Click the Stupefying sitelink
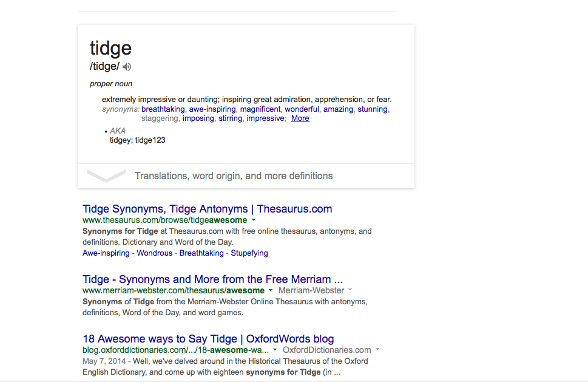This screenshot has width=588, height=382. [249, 253]
